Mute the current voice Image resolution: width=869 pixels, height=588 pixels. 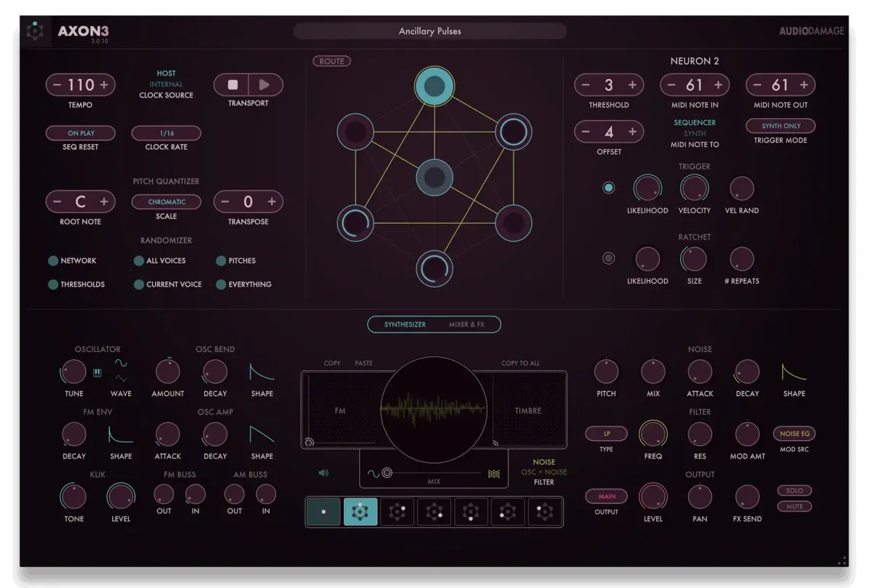(794, 506)
